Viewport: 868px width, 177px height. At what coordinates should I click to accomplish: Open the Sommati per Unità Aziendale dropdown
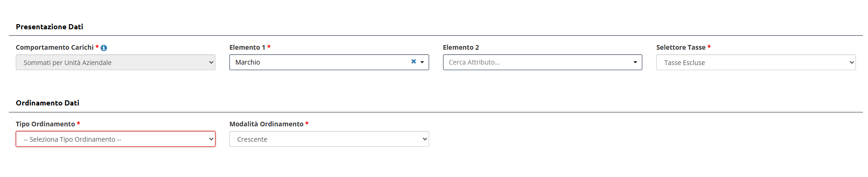pyautogui.click(x=115, y=62)
